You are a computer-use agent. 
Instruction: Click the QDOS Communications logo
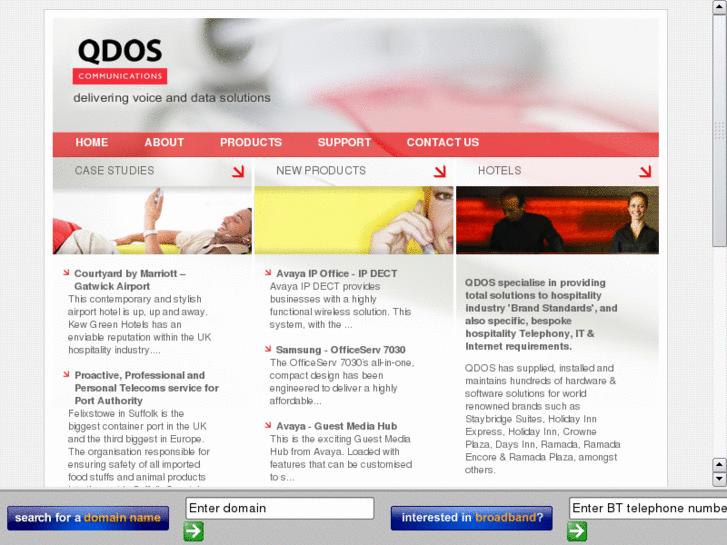[120, 61]
